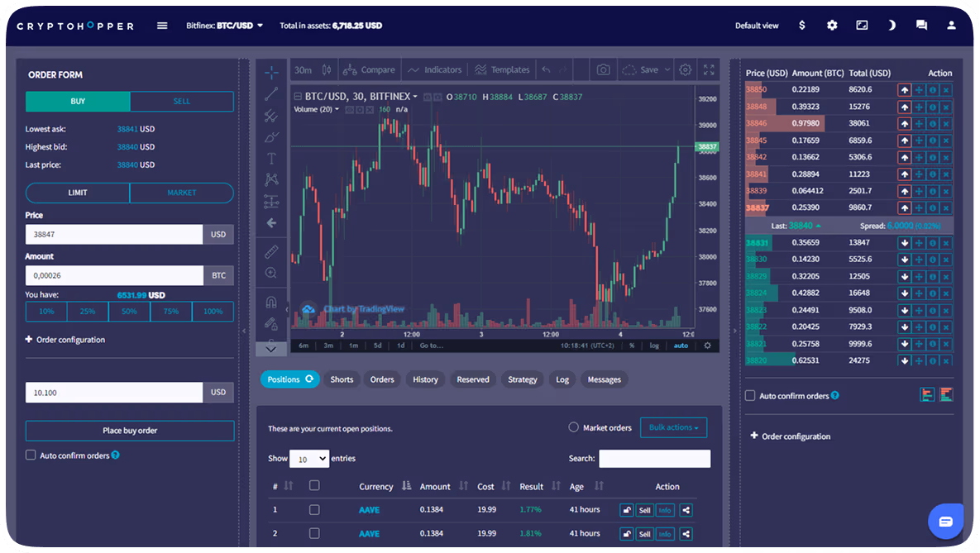Open the Orders tab
The height and width of the screenshot is (553, 980).
[382, 379]
